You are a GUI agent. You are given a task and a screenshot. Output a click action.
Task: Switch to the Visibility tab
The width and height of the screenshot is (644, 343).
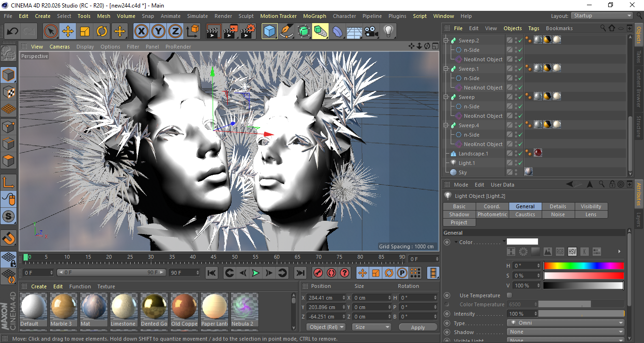[591, 206]
